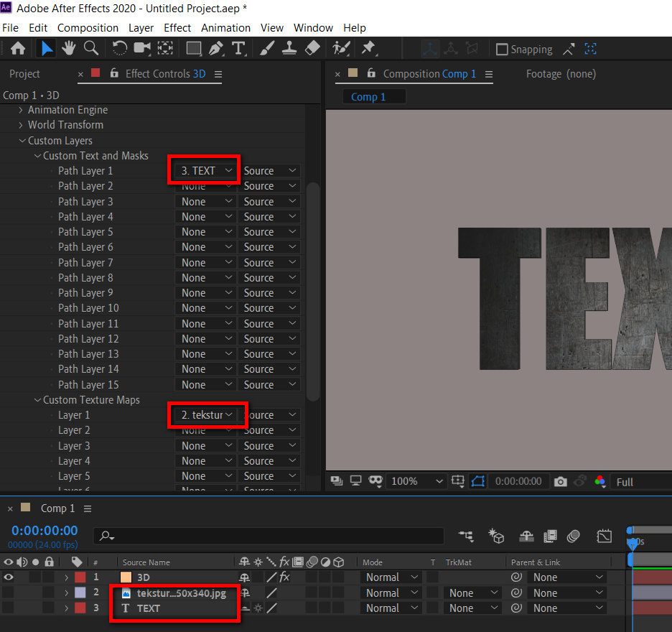Select the Hand tool
The width and height of the screenshot is (672, 632).
pyautogui.click(x=69, y=49)
